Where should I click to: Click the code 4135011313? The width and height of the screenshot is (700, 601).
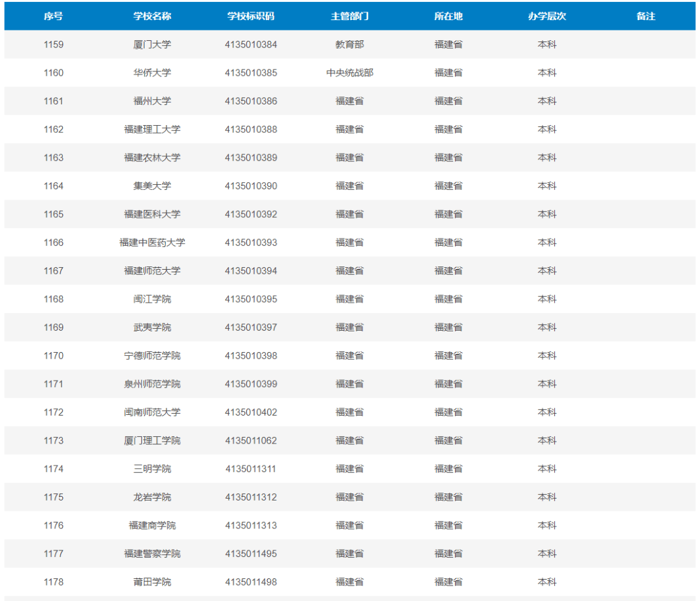tap(251, 526)
